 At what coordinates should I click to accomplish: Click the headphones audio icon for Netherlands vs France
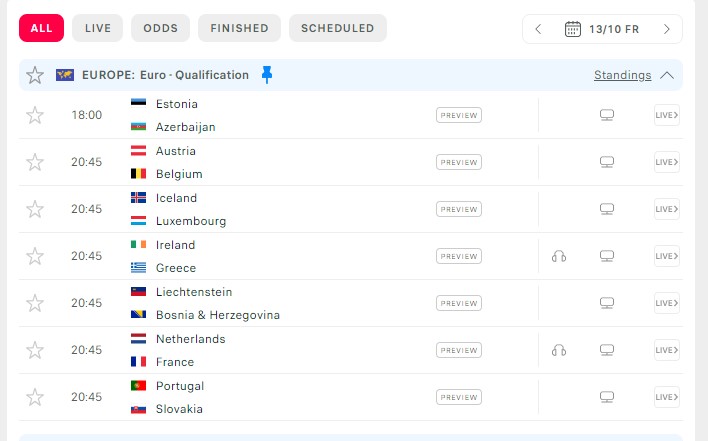tap(559, 350)
